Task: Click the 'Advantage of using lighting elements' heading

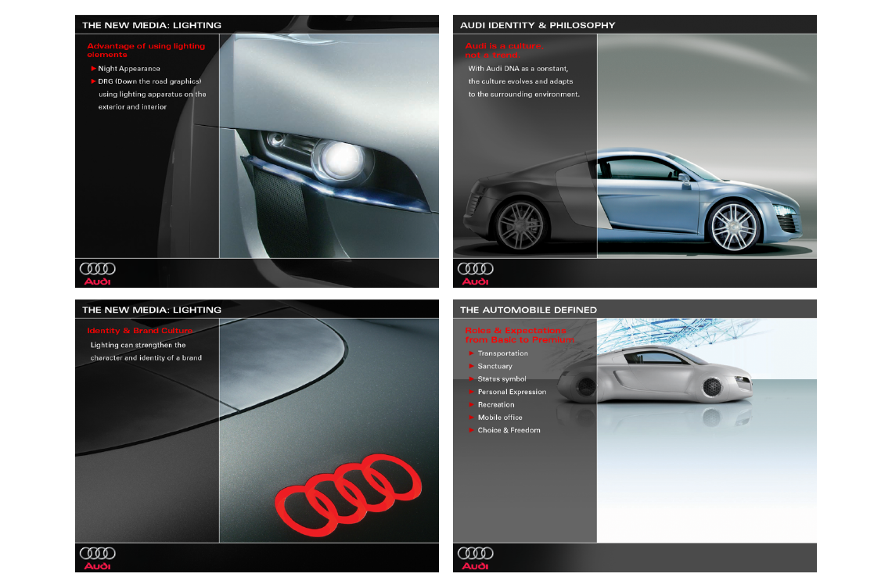Action: 146,50
